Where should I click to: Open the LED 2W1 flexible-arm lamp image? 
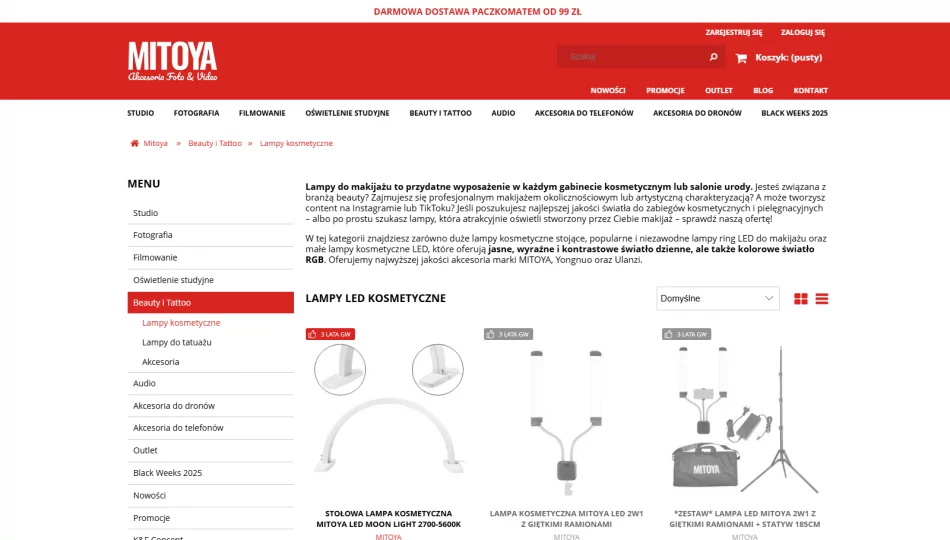566,421
